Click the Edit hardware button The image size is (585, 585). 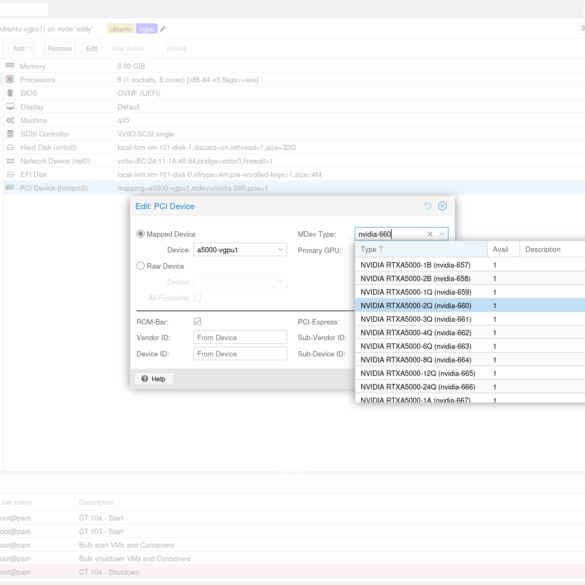92,49
